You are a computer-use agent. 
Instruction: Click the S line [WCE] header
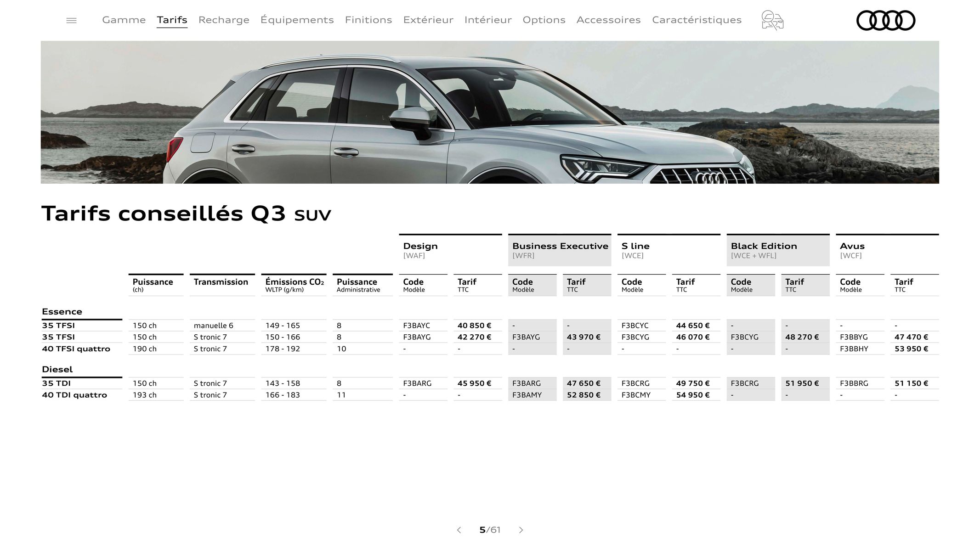pyautogui.click(x=669, y=250)
